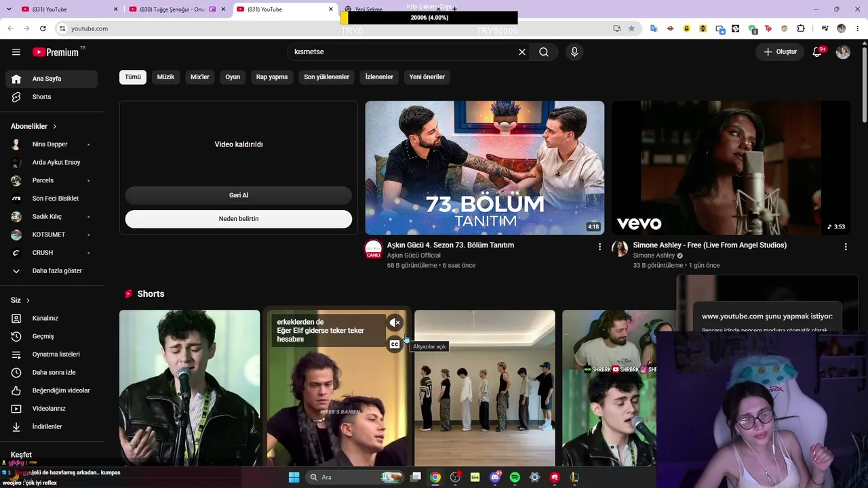Toggle subtitles on the Shorts preview
Image resolution: width=868 pixels, height=488 pixels.
(x=395, y=345)
